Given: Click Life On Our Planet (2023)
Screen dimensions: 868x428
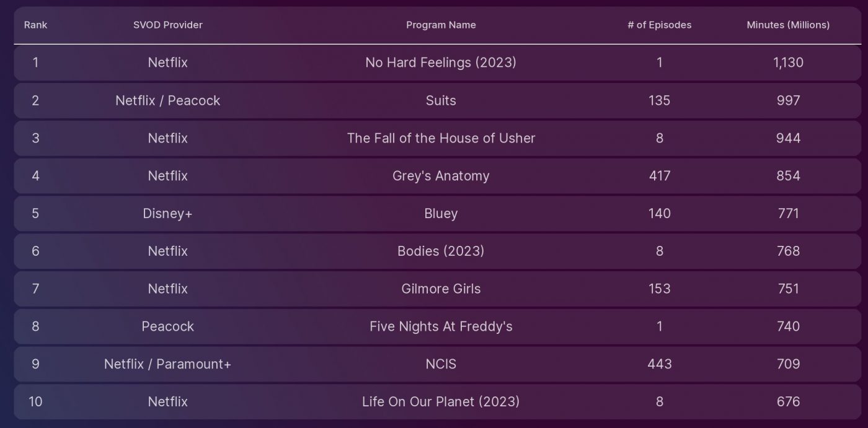Looking at the screenshot, I should (441, 401).
